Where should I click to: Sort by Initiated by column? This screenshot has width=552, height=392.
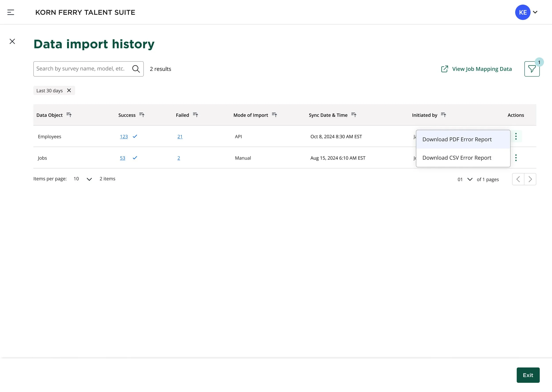click(444, 115)
